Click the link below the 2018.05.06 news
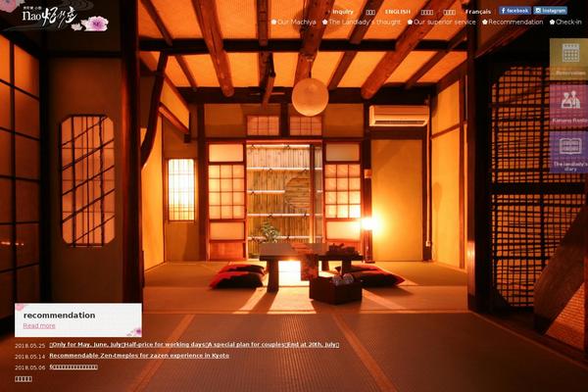 [x=24, y=379]
